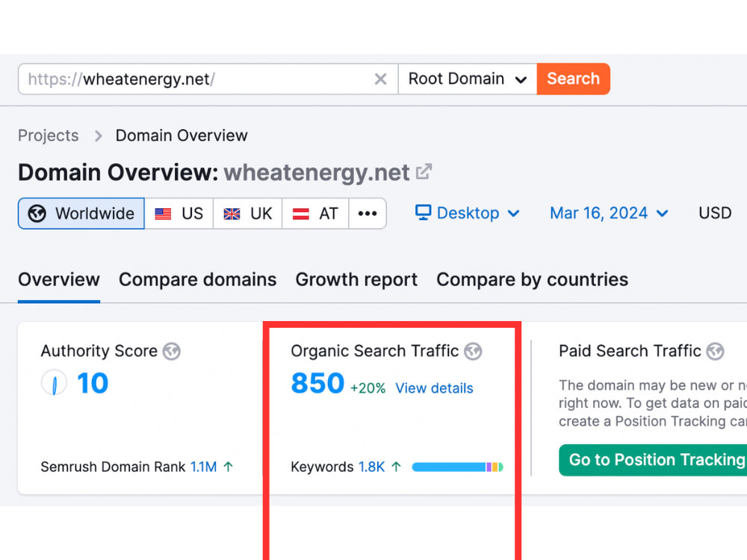Click the keywords distribution color bar
Screen dimensions: 747x560
tap(457, 467)
